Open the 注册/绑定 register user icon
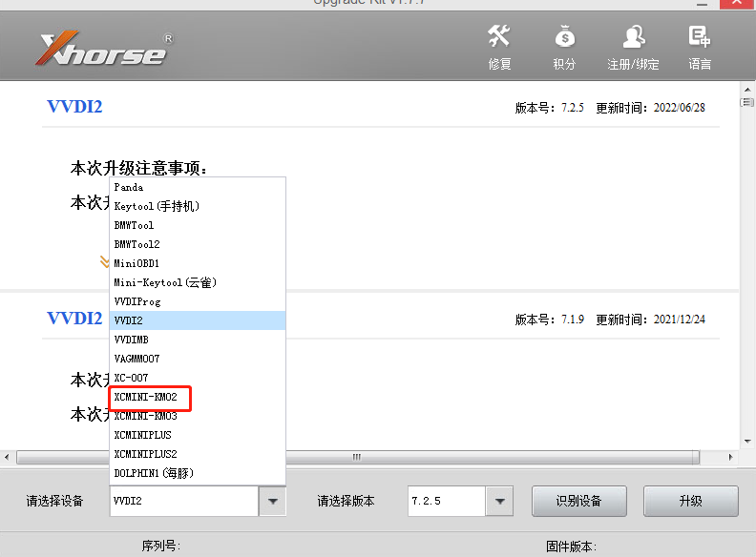Viewport: 756px width, 557px height. tap(634, 36)
